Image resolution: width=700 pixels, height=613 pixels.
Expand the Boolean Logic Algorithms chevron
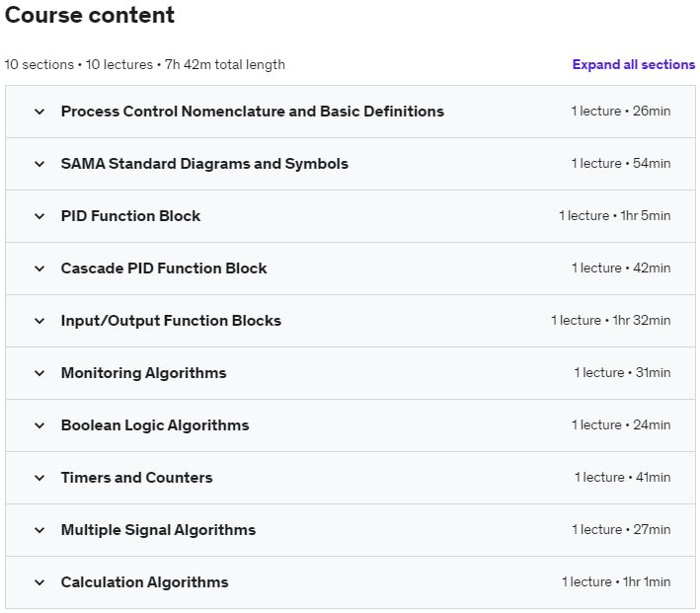39,425
